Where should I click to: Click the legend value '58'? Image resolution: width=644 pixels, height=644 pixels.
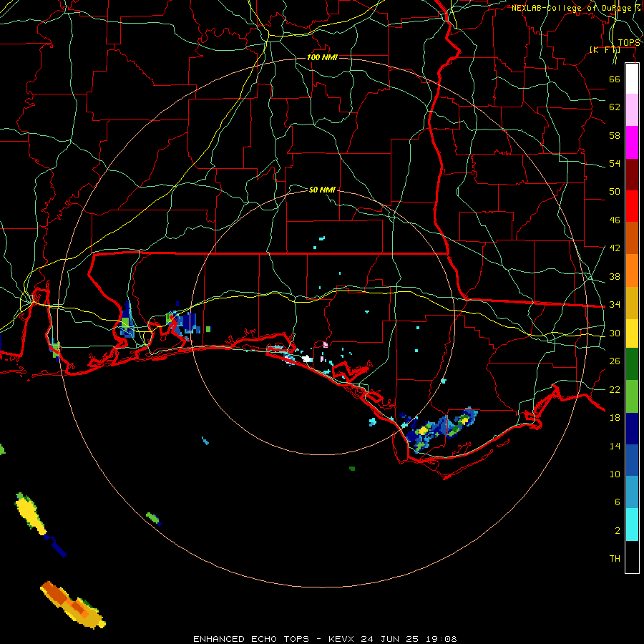(615, 135)
